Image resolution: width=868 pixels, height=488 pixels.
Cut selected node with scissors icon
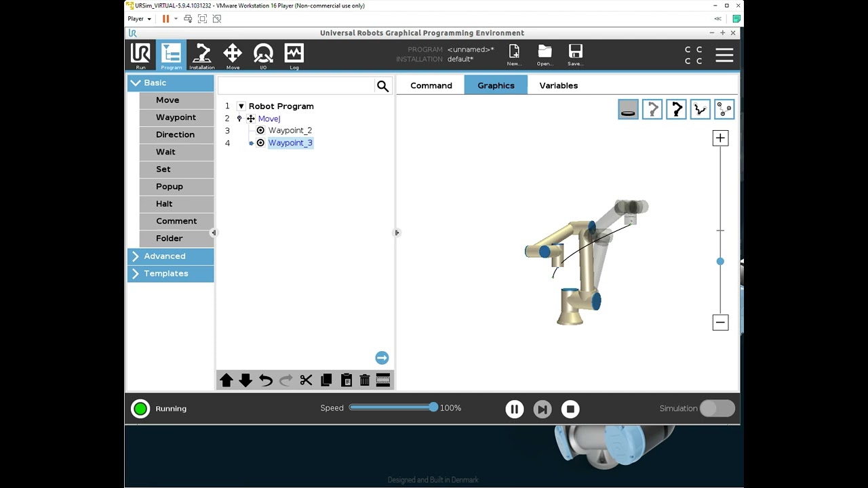click(x=306, y=380)
